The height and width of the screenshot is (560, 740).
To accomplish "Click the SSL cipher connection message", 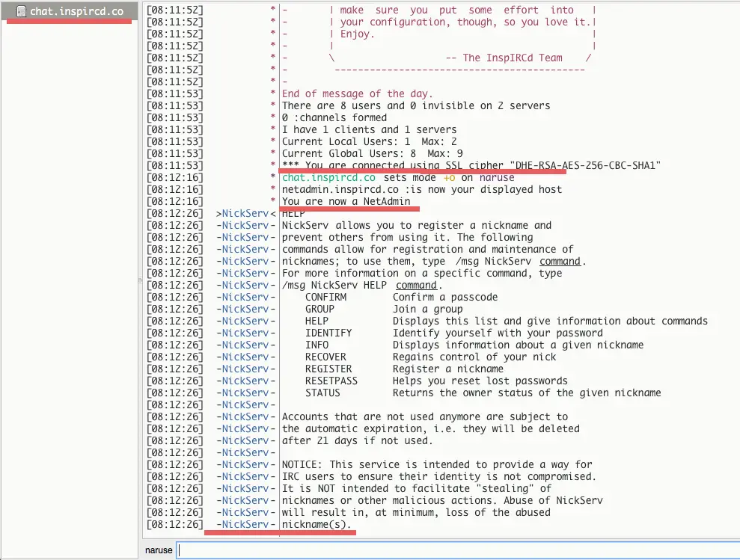I will [x=471, y=165].
